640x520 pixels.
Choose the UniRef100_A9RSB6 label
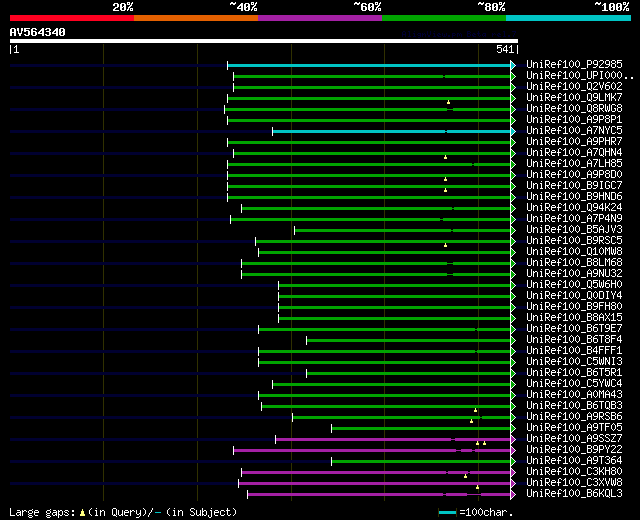click(574, 417)
